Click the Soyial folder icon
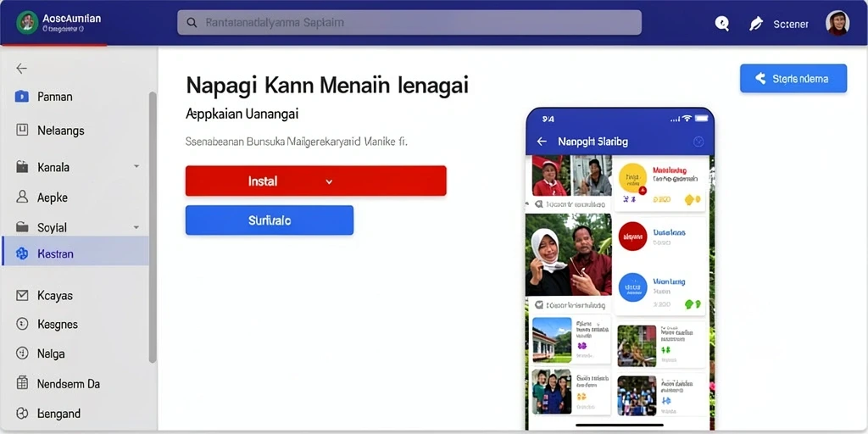The height and width of the screenshot is (434, 868). point(22,227)
